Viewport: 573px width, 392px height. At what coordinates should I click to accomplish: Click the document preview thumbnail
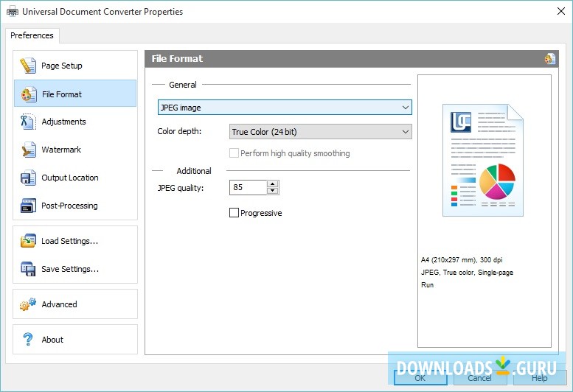coord(483,160)
